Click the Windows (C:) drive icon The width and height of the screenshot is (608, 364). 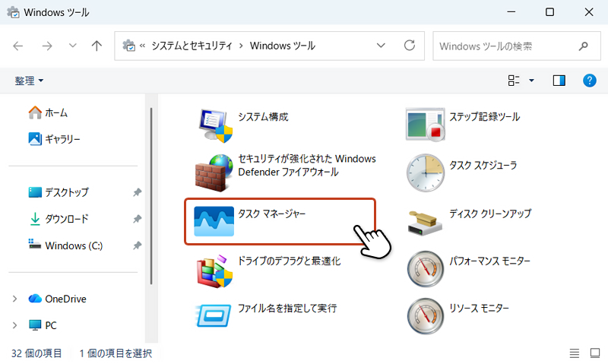[x=35, y=244]
